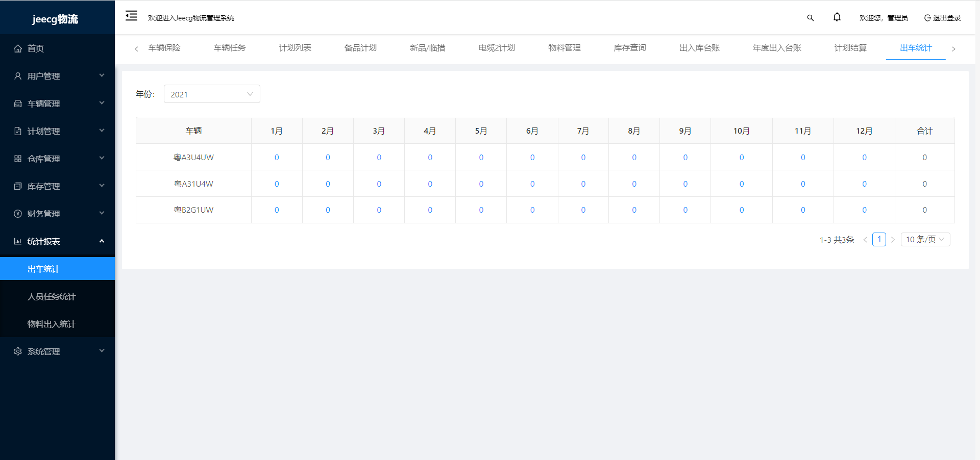The width and height of the screenshot is (980, 460).
Task: Click the 欢迎您, 管理员 user label
Action: 884,18
